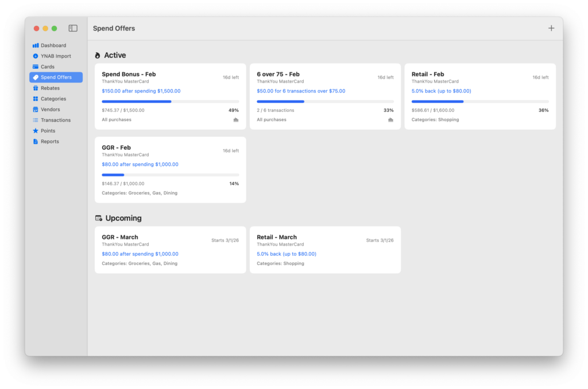588x389 pixels.
Task: Open chart icon on 6 over 75 card
Action: pyautogui.click(x=391, y=120)
